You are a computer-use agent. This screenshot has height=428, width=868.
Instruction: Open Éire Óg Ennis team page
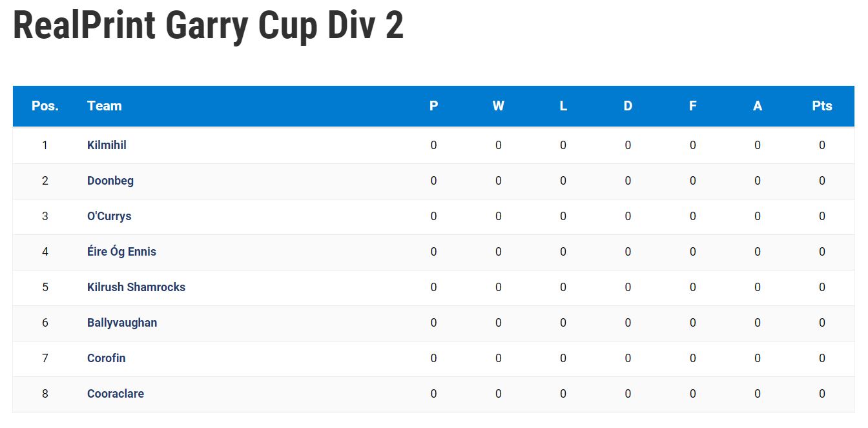click(x=121, y=252)
